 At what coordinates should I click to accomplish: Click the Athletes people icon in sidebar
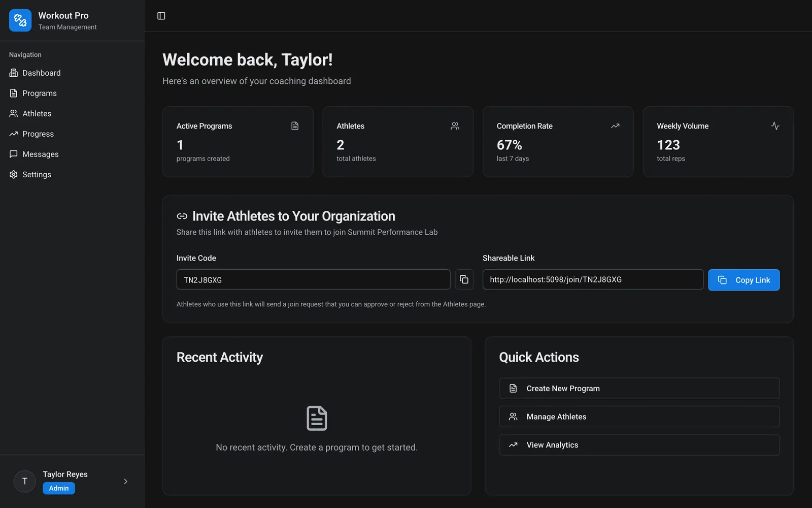click(14, 114)
